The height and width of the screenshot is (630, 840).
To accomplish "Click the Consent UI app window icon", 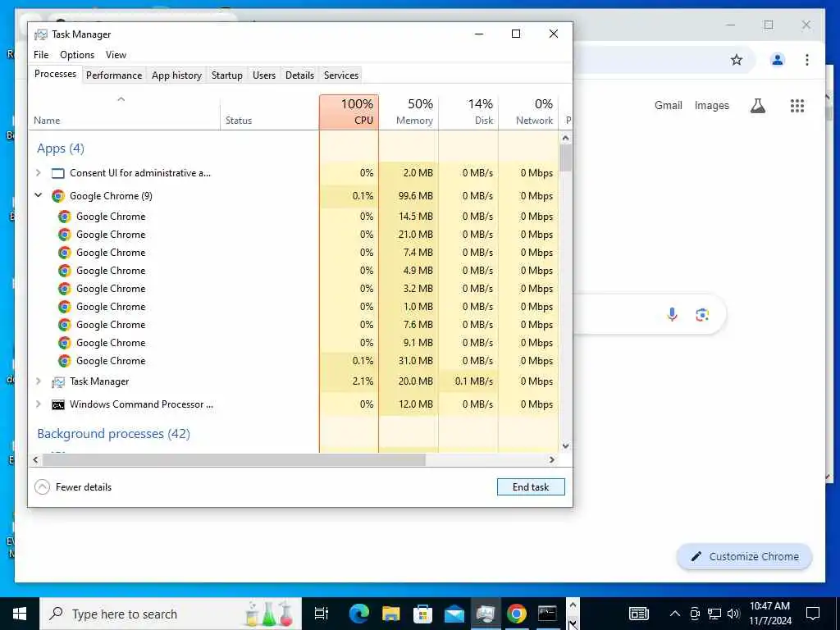I will tap(58, 173).
